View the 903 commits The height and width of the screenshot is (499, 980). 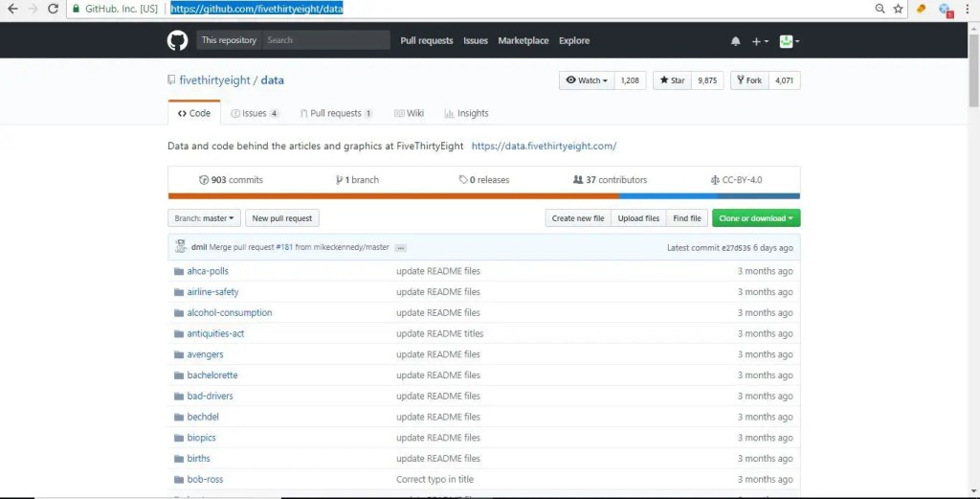pyautogui.click(x=231, y=180)
